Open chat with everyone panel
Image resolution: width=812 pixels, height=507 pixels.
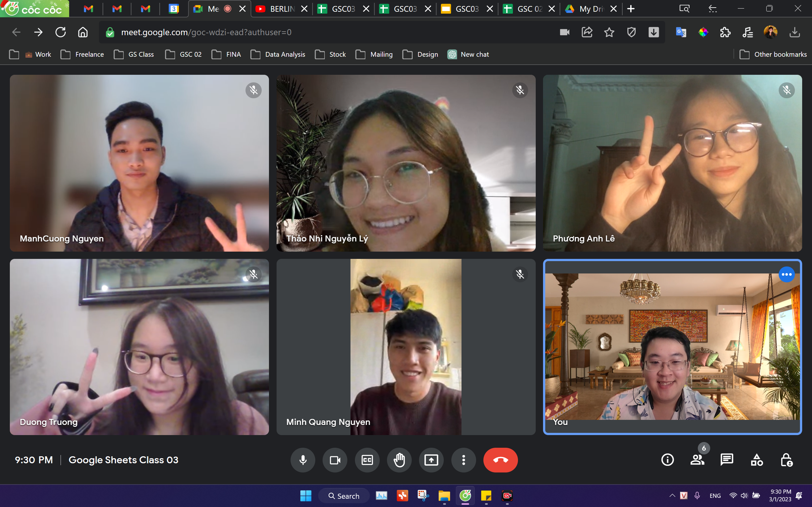click(x=726, y=460)
